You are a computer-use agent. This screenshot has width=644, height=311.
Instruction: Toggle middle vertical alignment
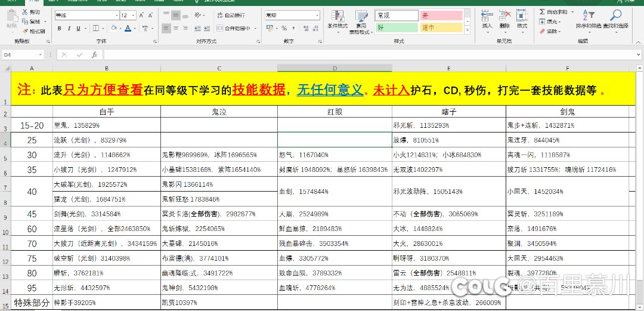(x=176, y=16)
